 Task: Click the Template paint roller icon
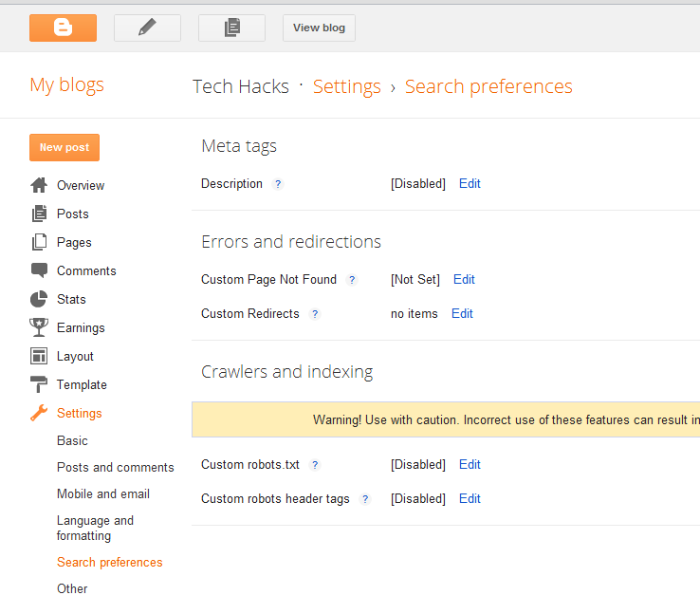(x=39, y=384)
